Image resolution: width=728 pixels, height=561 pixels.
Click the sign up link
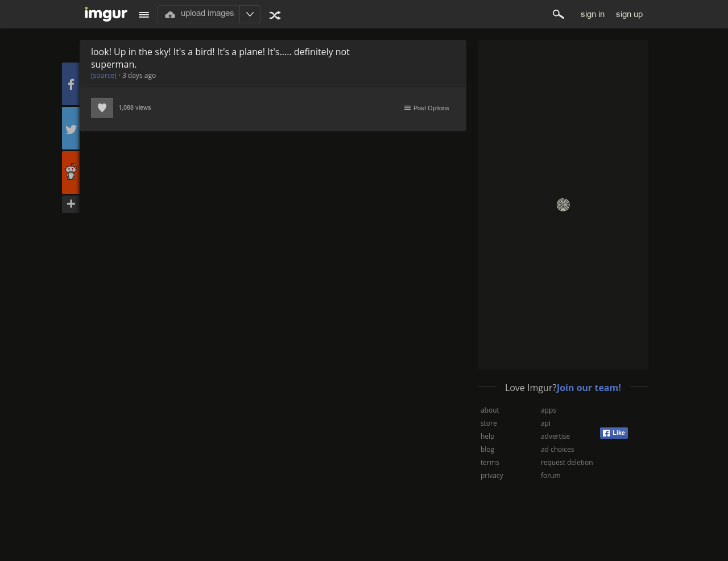[x=629, y=14]
